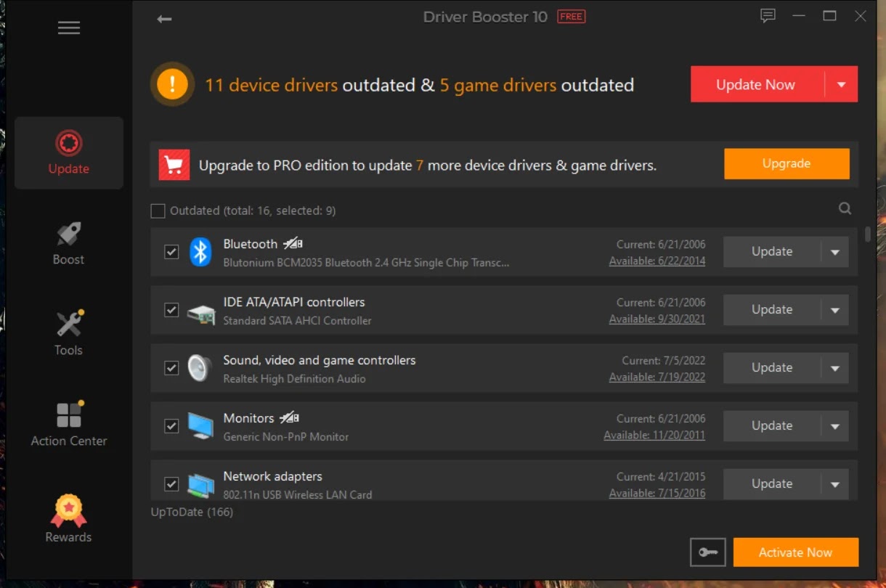Click the red Update Now button
This screenshot has width=886, height=588.
[757, 85]
